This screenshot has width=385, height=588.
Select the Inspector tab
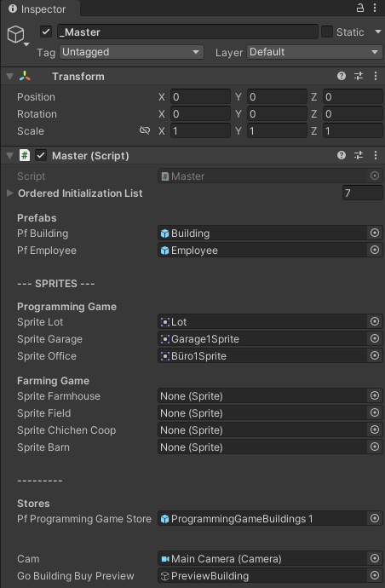(x=37, y=9)
